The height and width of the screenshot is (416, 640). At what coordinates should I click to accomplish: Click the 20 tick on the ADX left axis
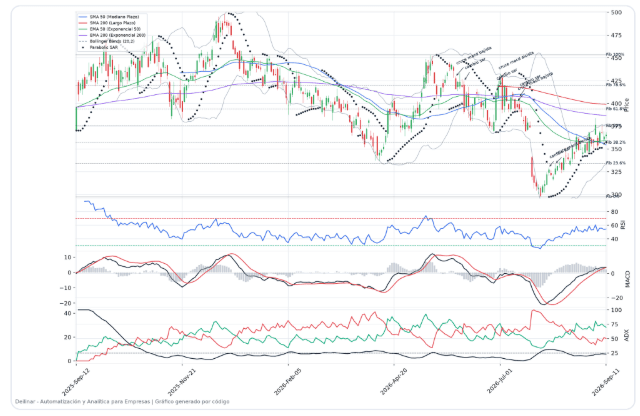tap(68, 338)
